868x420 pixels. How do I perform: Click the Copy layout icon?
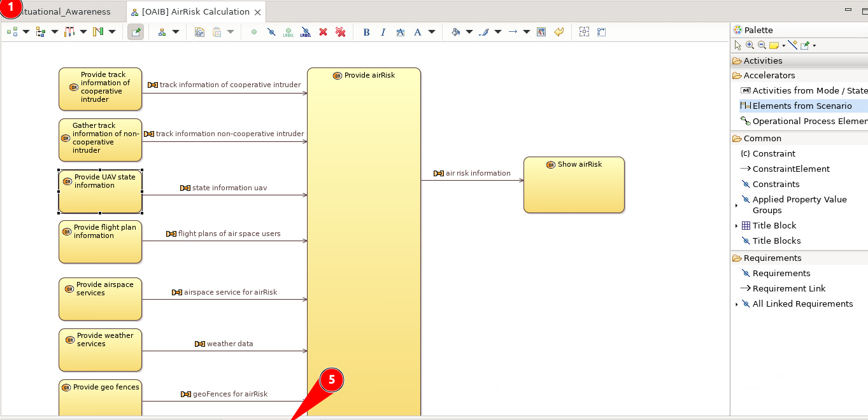coord(199,32)
